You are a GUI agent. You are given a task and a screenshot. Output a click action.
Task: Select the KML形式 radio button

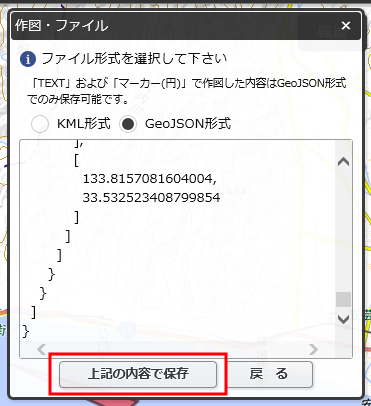pos(40,124)
